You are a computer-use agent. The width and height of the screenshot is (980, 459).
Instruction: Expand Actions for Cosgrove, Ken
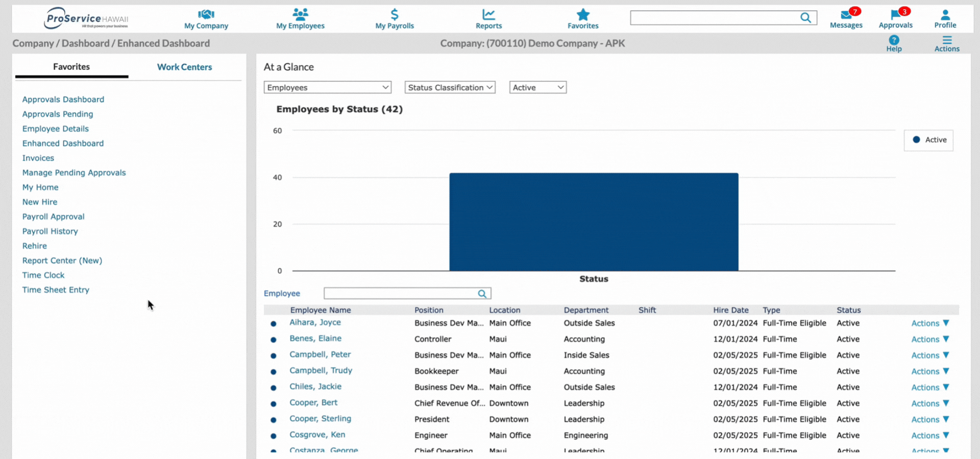[x=930, y=436]
